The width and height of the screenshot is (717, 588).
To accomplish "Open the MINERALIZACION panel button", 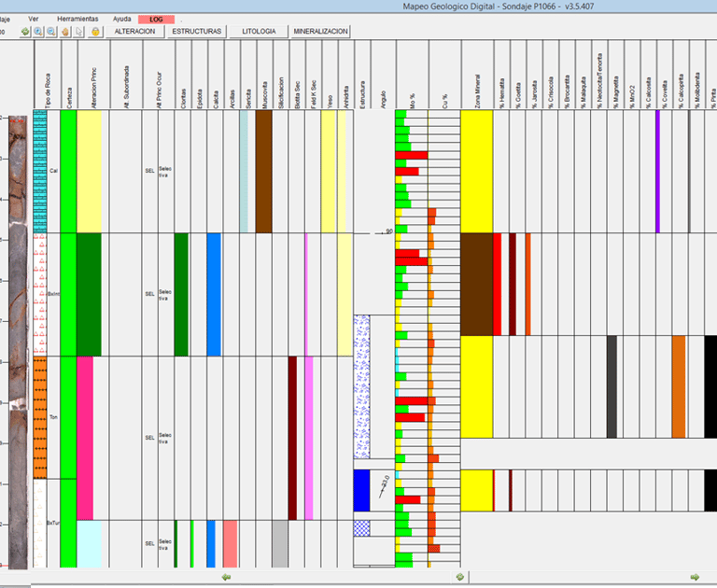I will 320,31.
